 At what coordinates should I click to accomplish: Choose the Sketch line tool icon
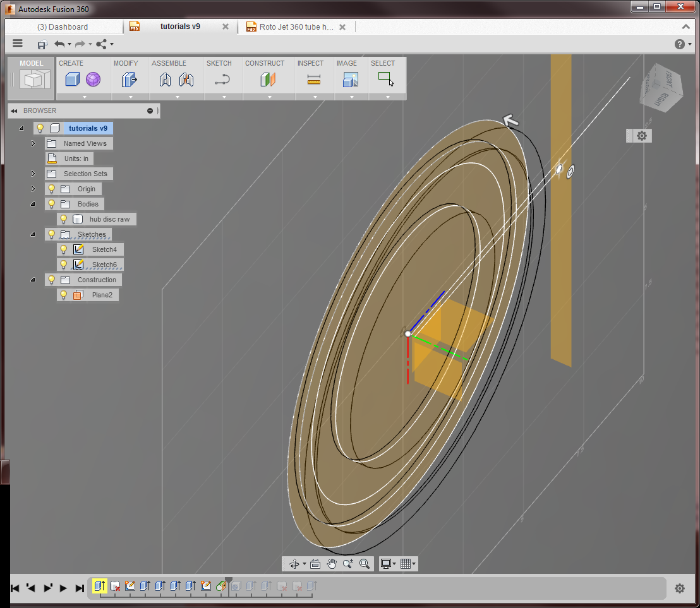(x=222, y=80)
